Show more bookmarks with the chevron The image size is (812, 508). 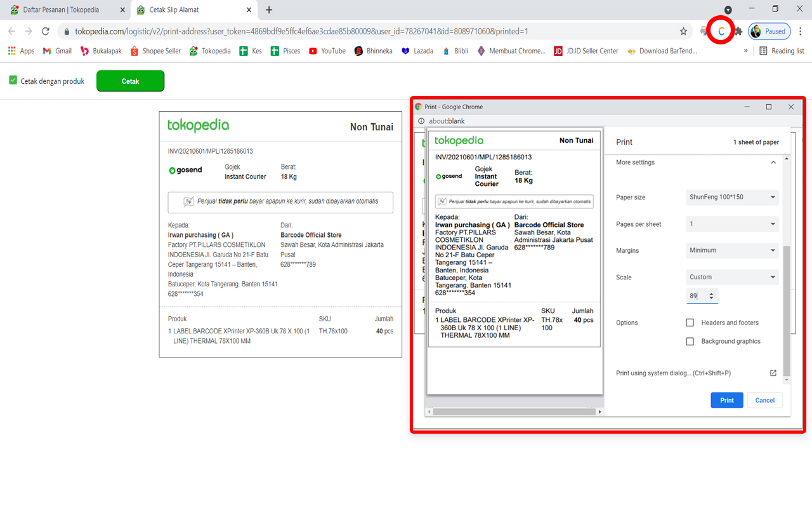click(x=745, y=51)
